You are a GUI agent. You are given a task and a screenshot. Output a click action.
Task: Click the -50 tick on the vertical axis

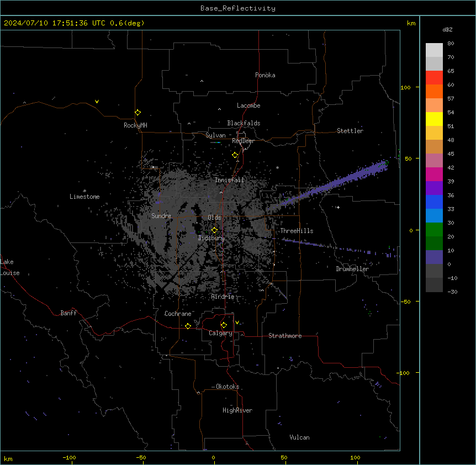click(405, 302)
